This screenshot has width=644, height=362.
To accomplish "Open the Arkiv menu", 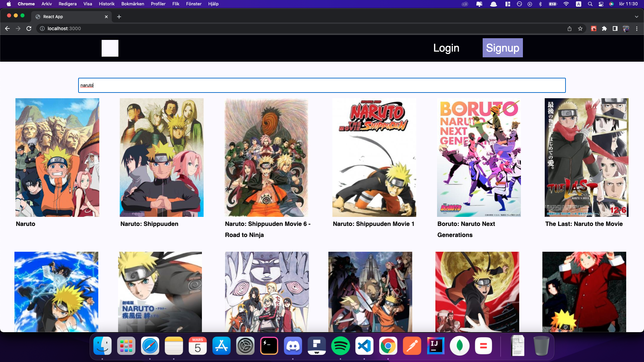I will 47,4.
